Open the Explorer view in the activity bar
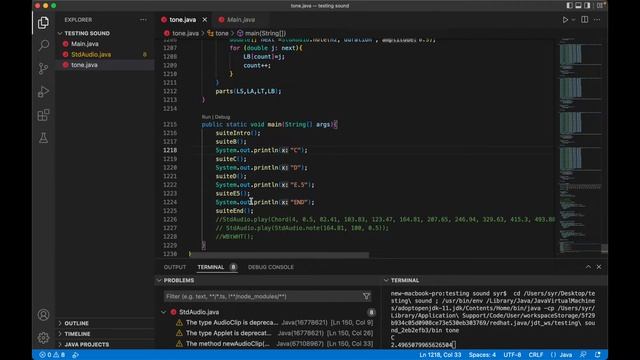The height and width of the screenshot is (360, 640). [x=43, y=22]
